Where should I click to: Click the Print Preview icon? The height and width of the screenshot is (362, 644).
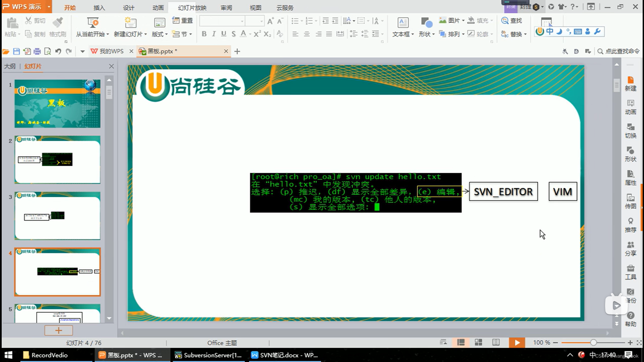[x=48, y=51]
